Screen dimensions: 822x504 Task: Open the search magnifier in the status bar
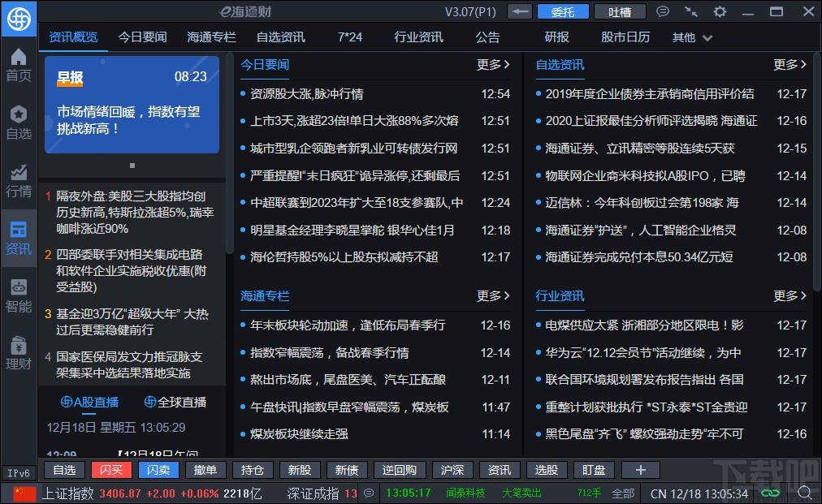point(806,492)
